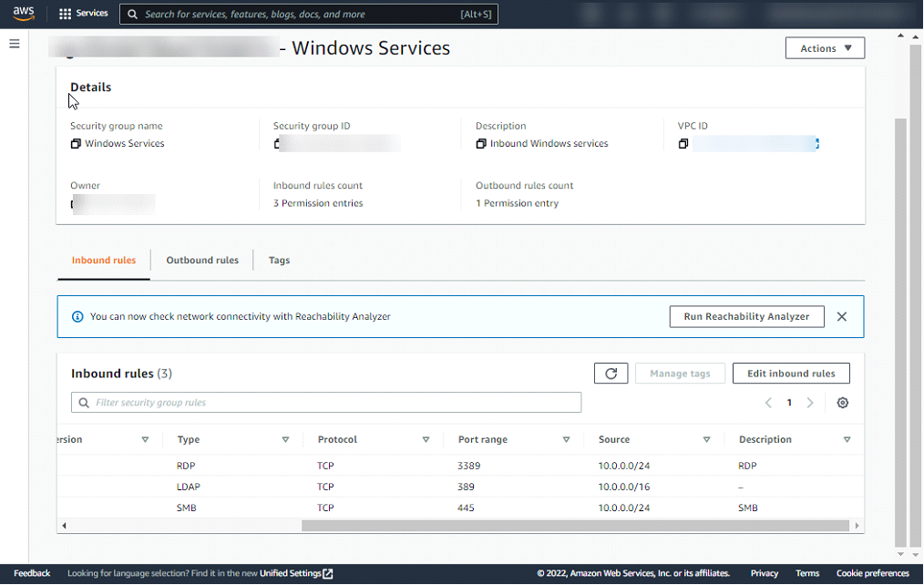Image resolution: width=924 pixels, height=585 pixels.
Task: Copy the security group ID
Action: click(x=277, y=144)
